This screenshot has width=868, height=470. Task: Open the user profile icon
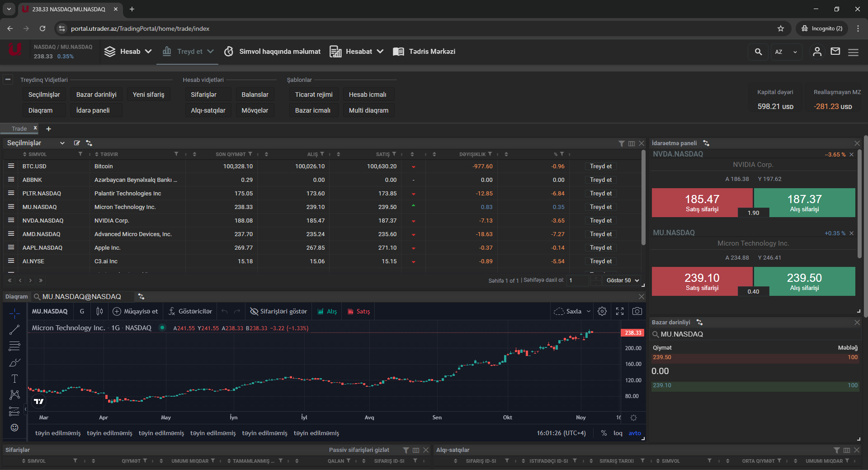817,52
